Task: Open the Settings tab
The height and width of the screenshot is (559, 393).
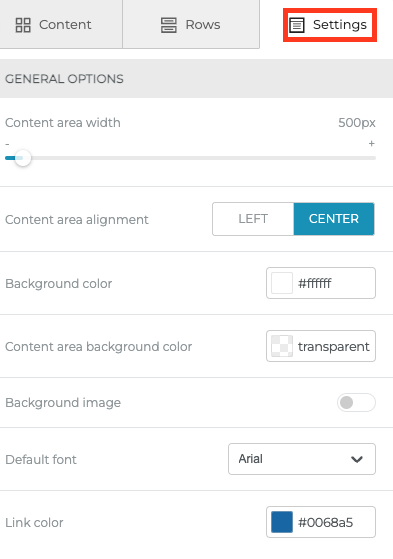Action: pos(330,25)
